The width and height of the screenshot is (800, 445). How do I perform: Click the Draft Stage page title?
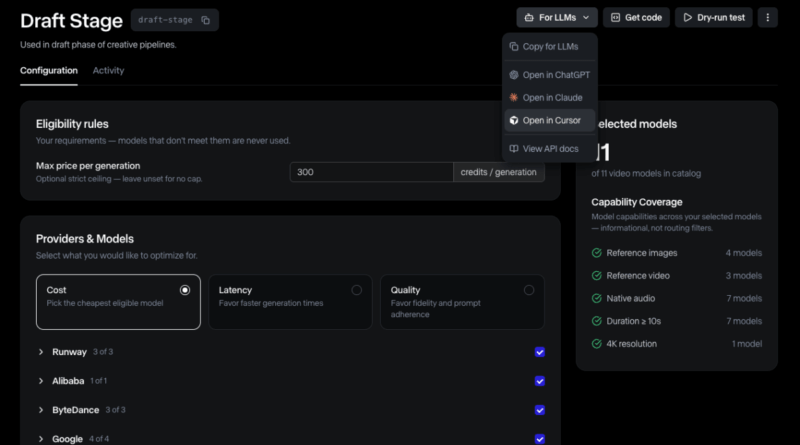[71, 21]
